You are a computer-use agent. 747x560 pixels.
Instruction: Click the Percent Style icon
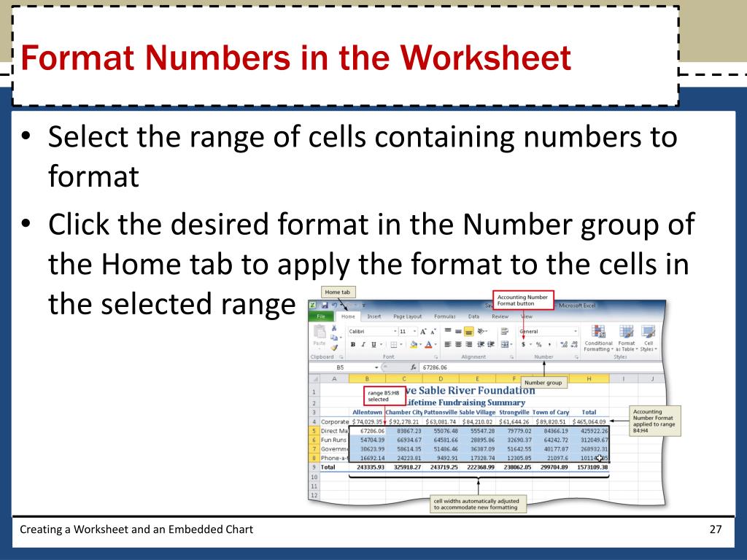[539, 344]
